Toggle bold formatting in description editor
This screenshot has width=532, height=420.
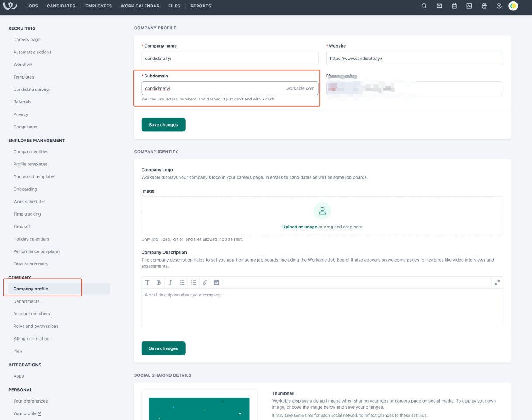click(159, 282)
